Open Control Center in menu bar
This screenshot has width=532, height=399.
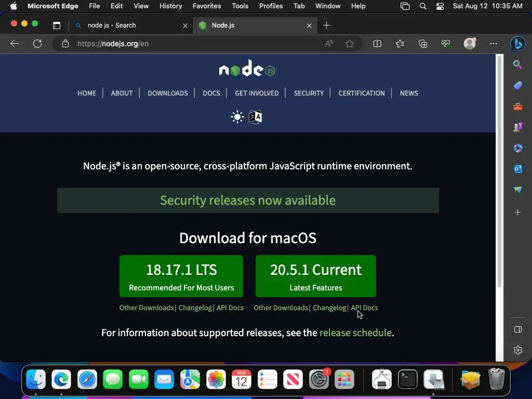[x=440, y=6]
